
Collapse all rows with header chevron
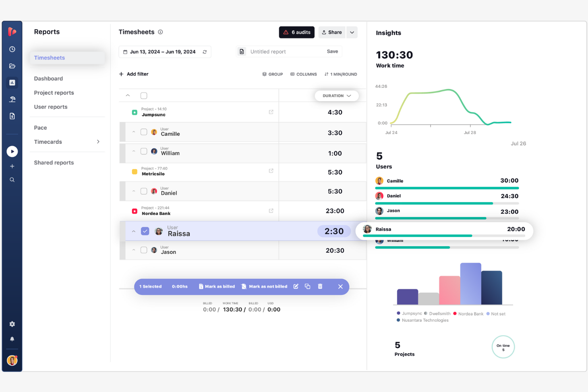128,96
